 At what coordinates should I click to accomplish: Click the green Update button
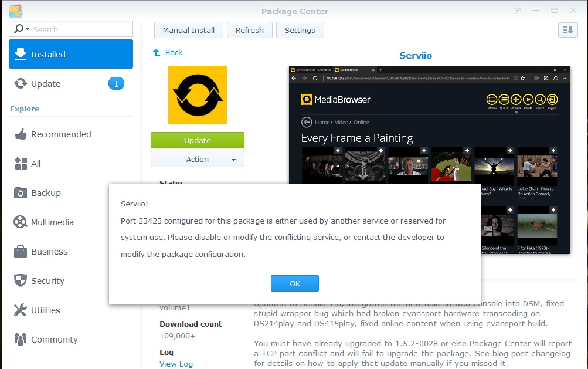pos(198,140)
